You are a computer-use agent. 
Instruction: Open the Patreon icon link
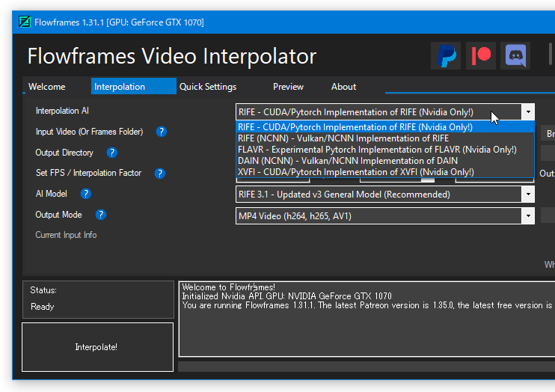481,56
